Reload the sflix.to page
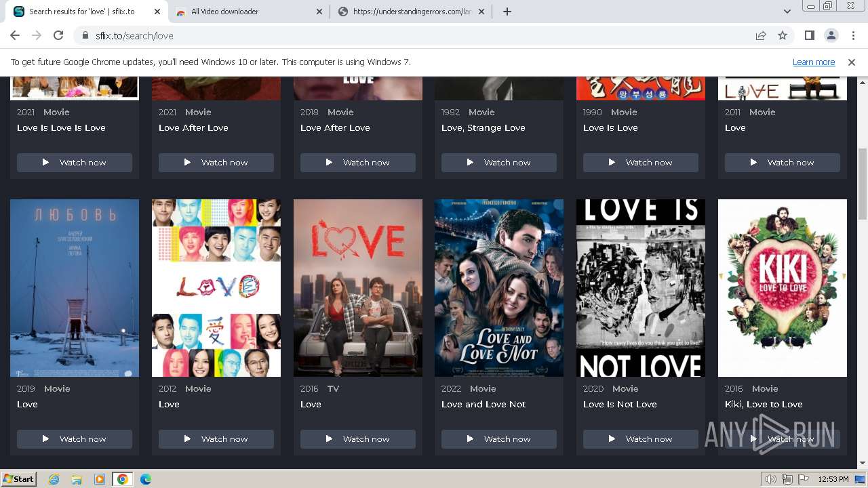The width and height of the screenshot is (868, 488). coord(58,35)
